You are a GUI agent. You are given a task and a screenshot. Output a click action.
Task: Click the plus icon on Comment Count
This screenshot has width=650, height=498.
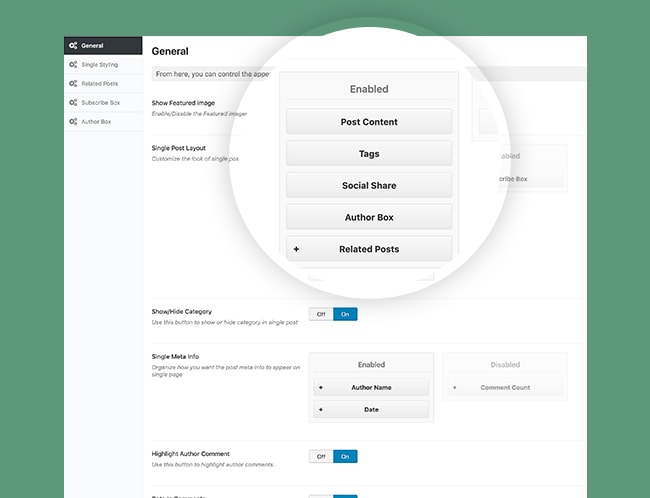click(455, 388)
